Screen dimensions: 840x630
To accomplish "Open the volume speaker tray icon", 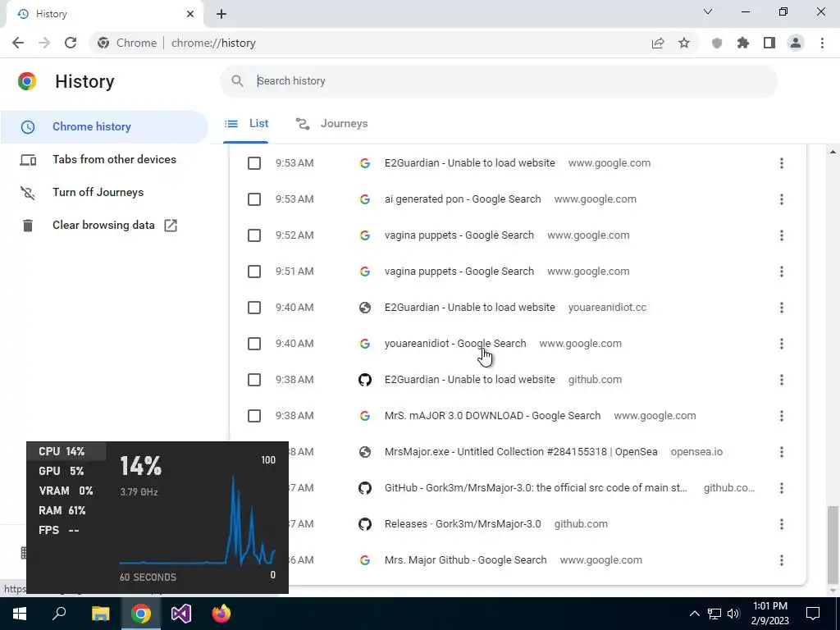I will tap(733, 614).
